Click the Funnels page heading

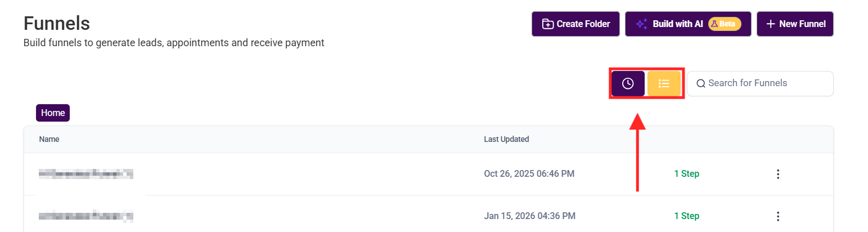tap(57, 24)
